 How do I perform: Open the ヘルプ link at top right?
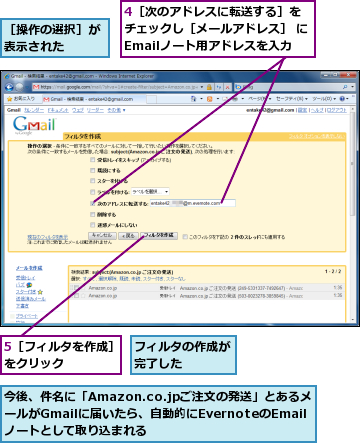(x=317, y=110)
